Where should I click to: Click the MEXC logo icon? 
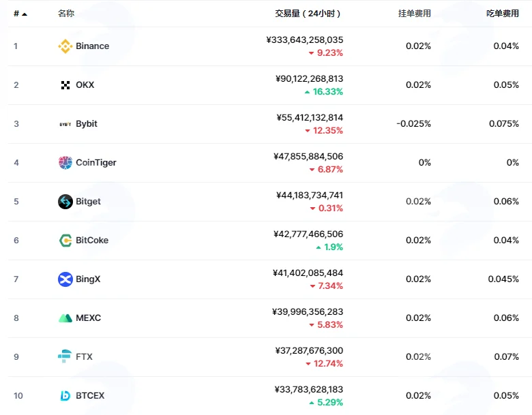[65, 318]
